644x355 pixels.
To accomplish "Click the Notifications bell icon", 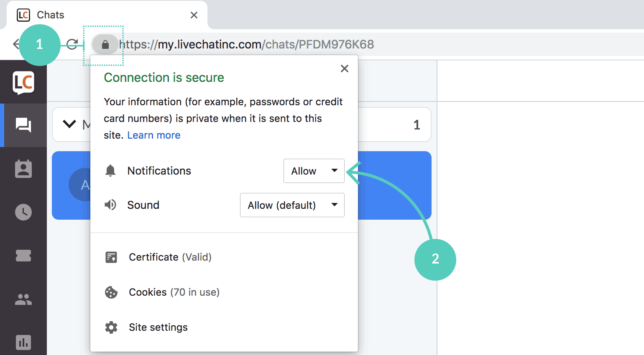I will pos(110,171).
